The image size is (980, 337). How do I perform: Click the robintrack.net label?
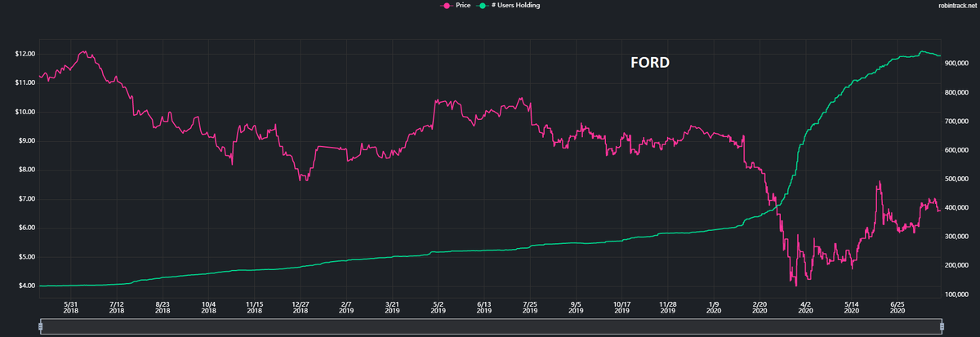(958, 6)
